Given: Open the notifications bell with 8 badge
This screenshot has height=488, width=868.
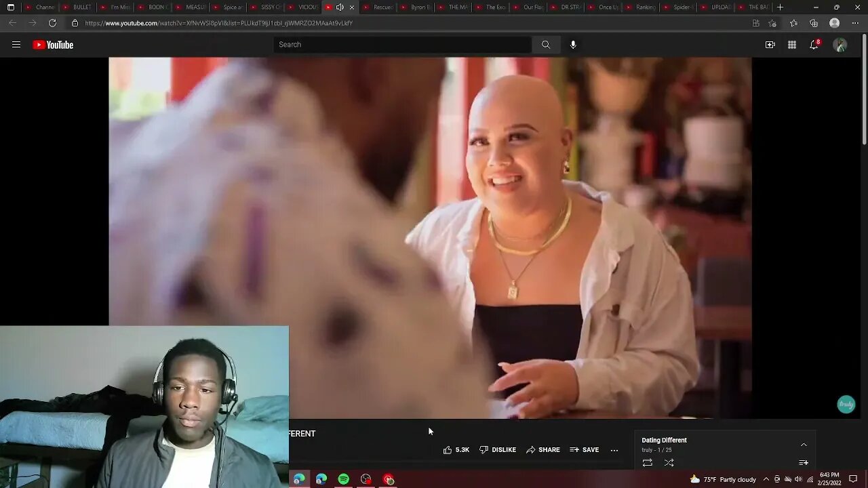Looking at the screenshot, I should tap(814, 45).
